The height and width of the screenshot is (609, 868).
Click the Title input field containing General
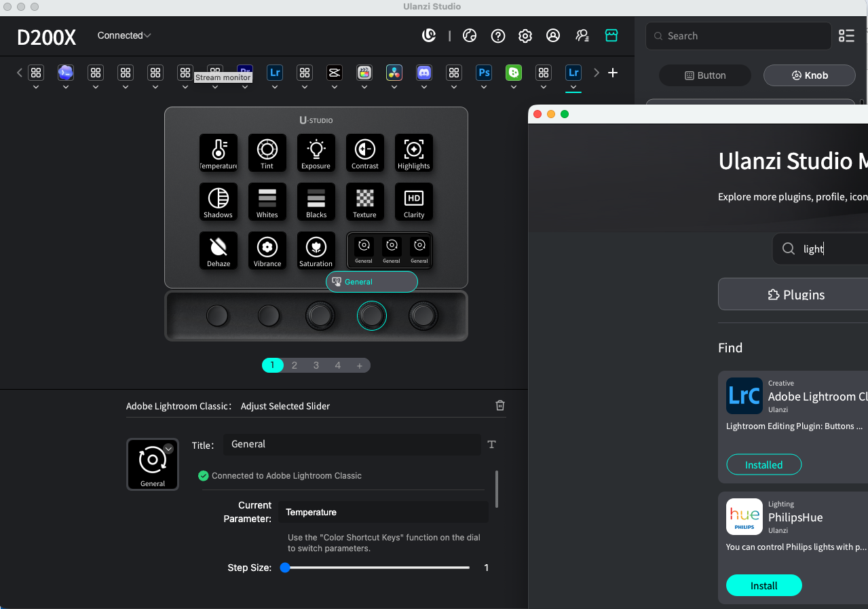click(352, 444)
